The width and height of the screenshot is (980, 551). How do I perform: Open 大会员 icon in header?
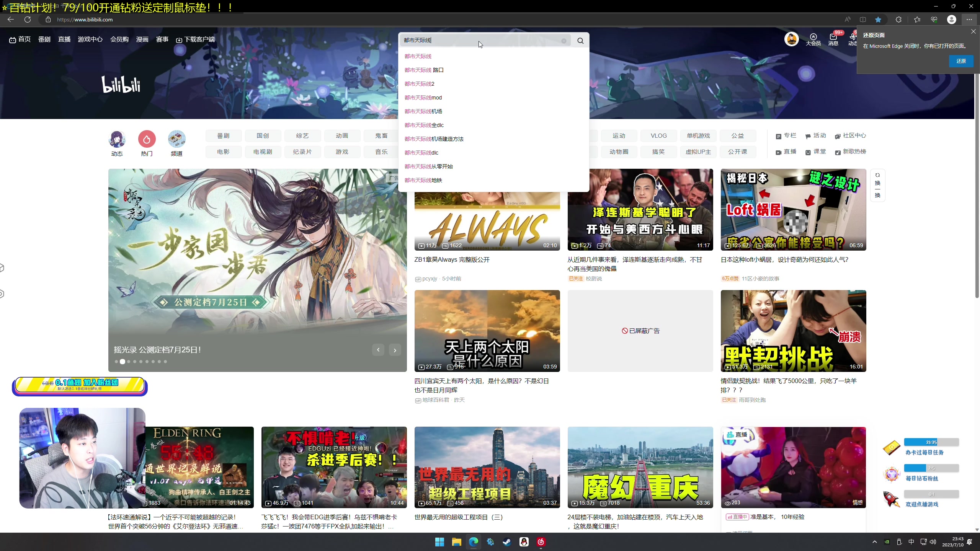coord(813,39)
